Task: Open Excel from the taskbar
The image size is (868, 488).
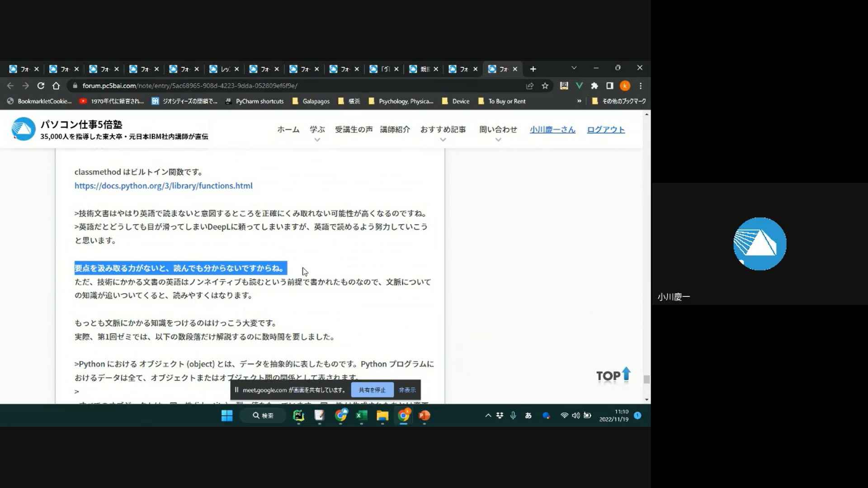Action: 361,416
